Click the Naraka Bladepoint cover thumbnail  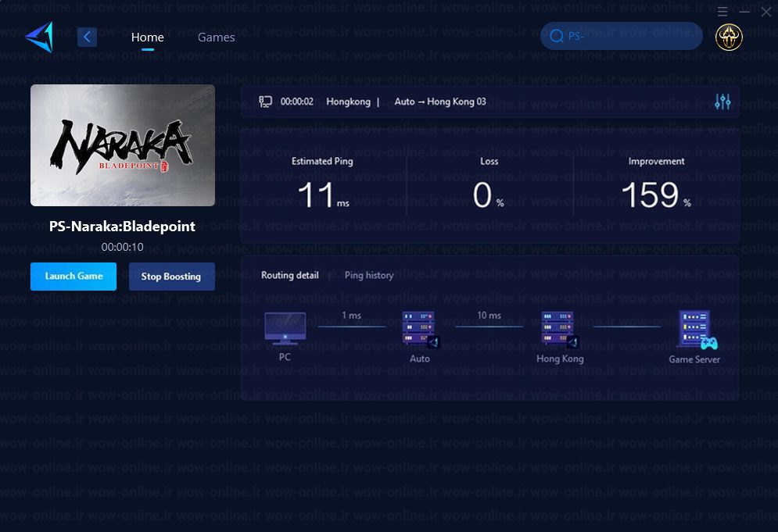[123, 145]
